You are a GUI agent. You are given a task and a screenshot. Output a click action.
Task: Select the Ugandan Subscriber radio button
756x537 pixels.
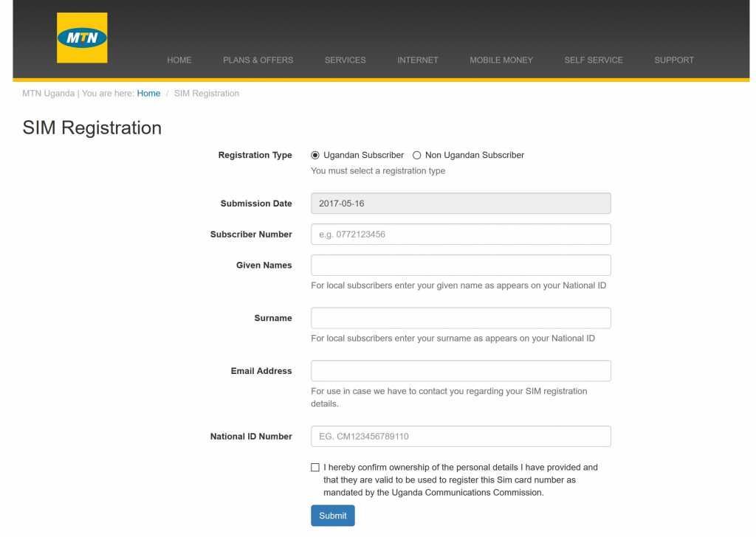[x=315, y=155]
